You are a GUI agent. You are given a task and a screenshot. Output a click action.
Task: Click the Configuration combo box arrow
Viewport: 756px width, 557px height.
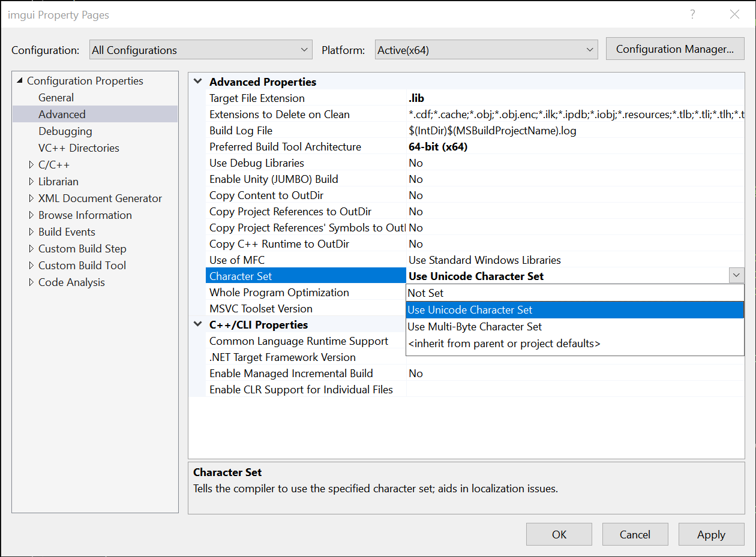coord(304,50)
